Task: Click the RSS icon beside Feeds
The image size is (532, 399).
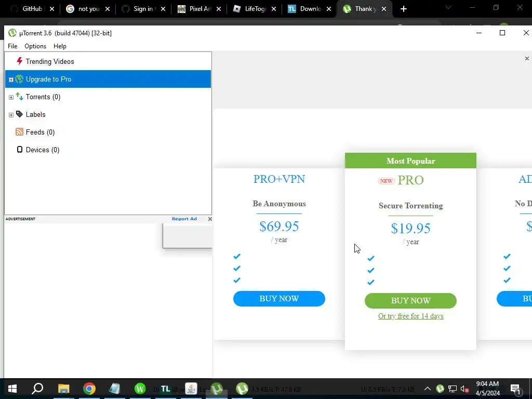Action: tap(19, 132)
